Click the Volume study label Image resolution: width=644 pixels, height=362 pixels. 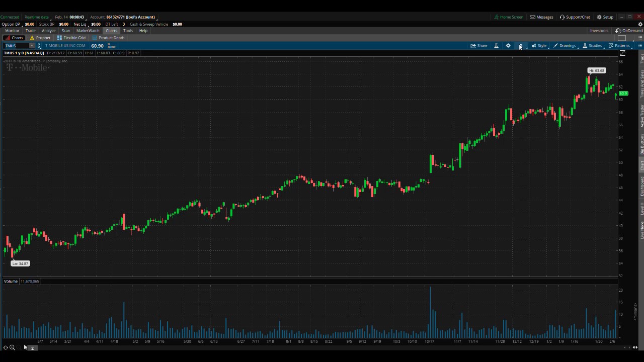[11, 281]
